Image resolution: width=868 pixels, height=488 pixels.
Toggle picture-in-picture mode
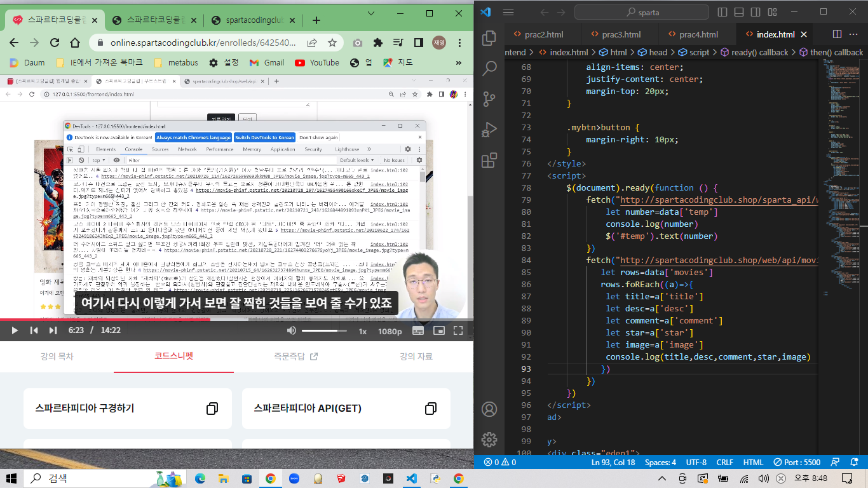(438, 330)
